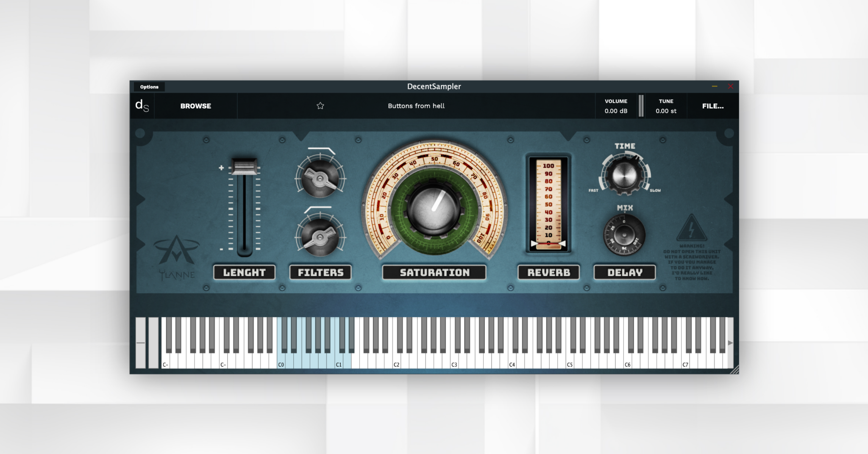Click the Reverb level slider marker
The width and height of the screenshot is (868, 454).
(548, 244)
